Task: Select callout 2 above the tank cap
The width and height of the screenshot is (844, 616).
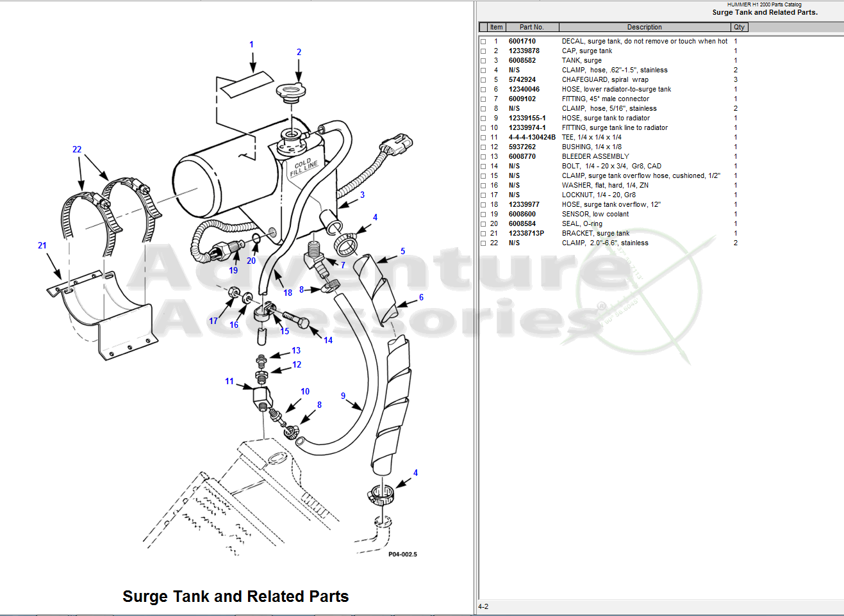Action: click(x=299, y=53)
